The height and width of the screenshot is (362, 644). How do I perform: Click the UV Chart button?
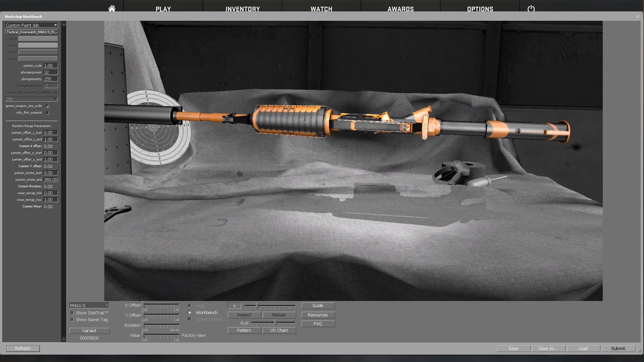(x=279, y=330)
